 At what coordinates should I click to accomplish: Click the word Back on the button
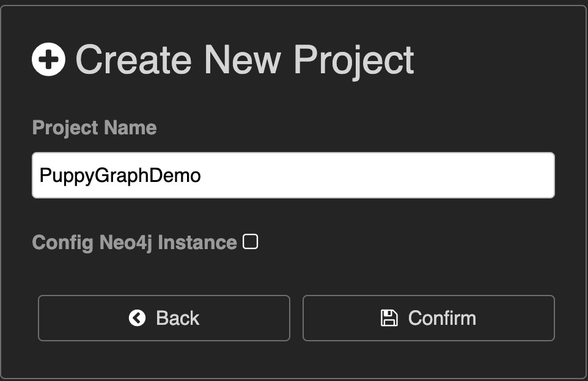(x=178, y=318)
